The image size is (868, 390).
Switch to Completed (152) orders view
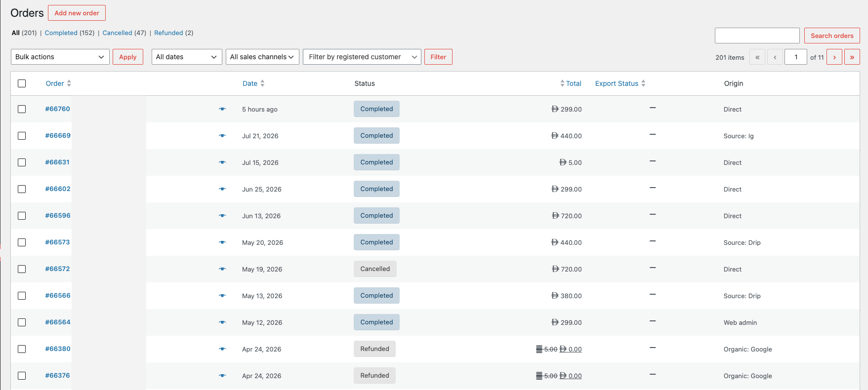pos(70,33)
